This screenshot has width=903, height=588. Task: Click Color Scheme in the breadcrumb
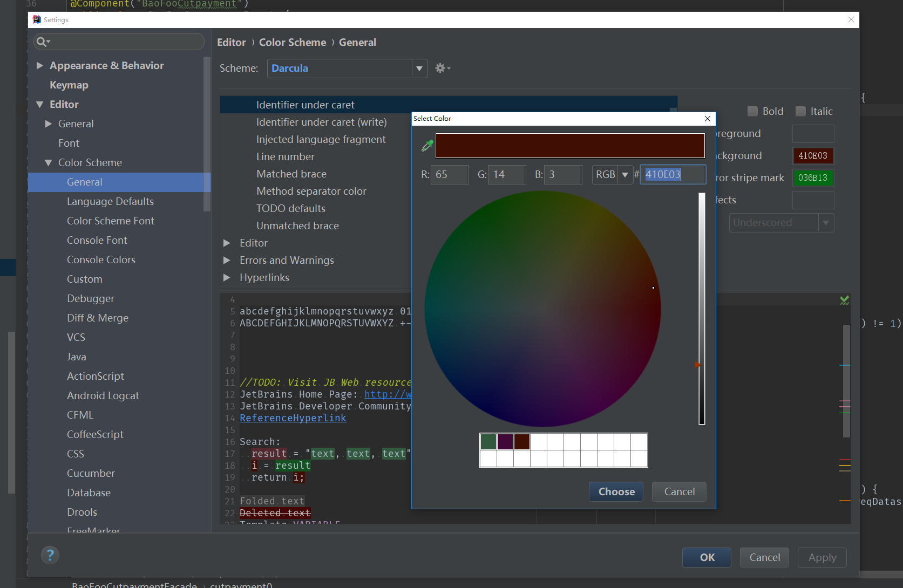pyautogui.click(x=293, y=42)
